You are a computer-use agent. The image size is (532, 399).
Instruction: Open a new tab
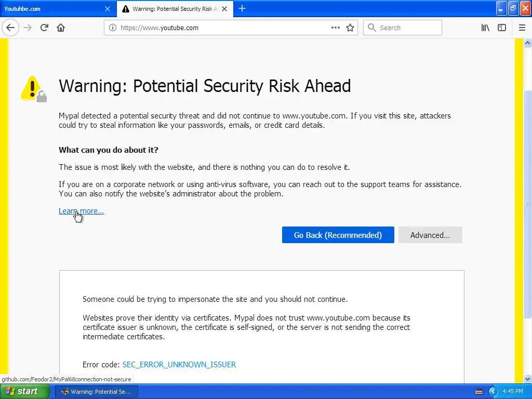point(242,8)
